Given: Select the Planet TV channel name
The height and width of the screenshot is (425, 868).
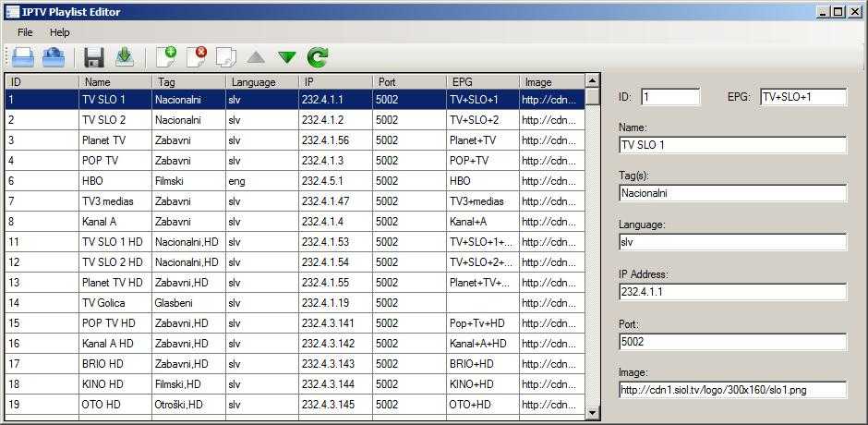Looking at the screenshot, I should (x=103, y=140).
